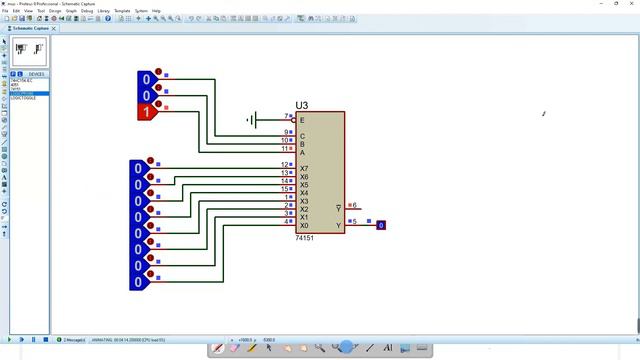
Task: Click the binoculars search icon
Action: [x=311, y=18]
